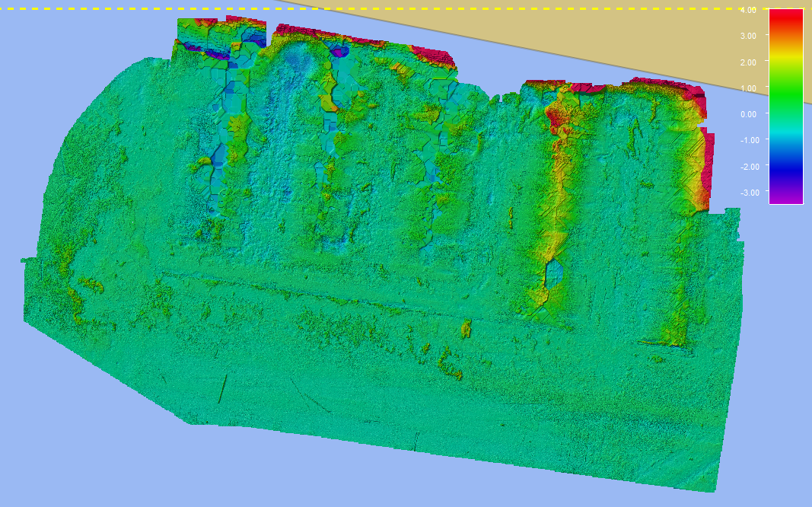Pick the blue hexagonal patch inside the orange ridge

555,273
